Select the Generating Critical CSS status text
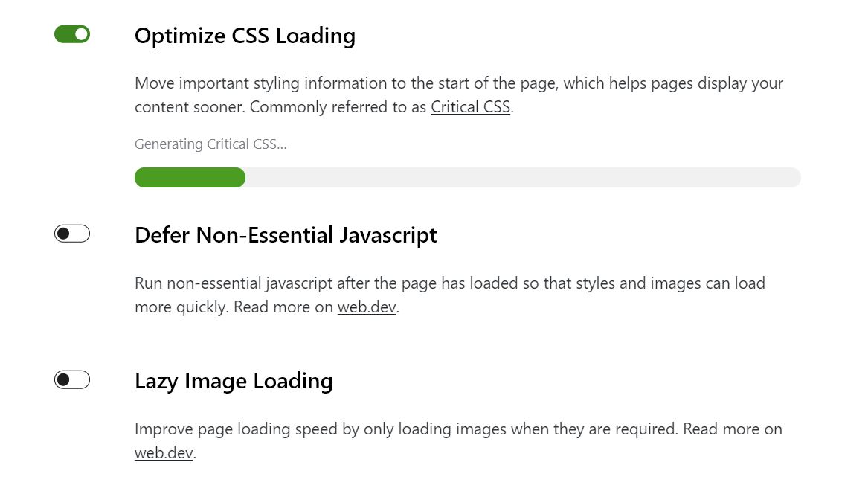The width and height of the screenshot is (868, 494). pyautogui.click(x=211, y=144)
